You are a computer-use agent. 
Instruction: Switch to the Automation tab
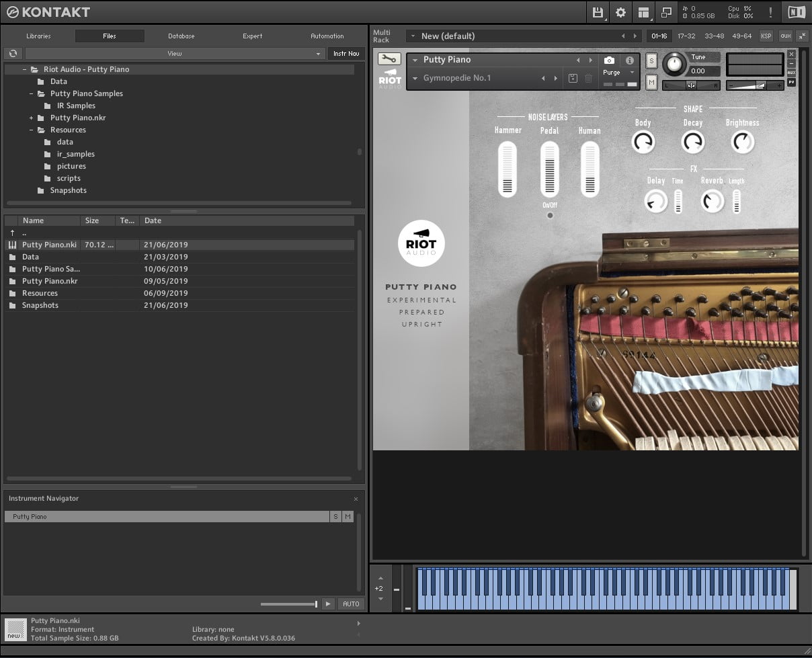[x=327, y=36]
